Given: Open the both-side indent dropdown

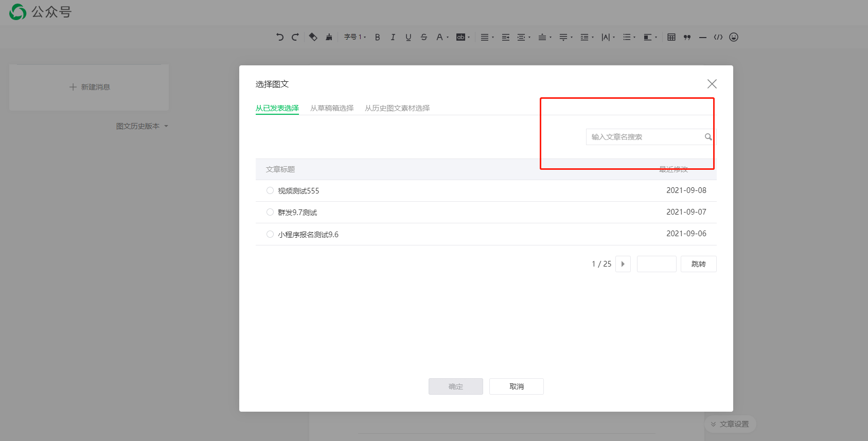Looking at the screenshot, I should pyautogui.click(x=524, y=37).
